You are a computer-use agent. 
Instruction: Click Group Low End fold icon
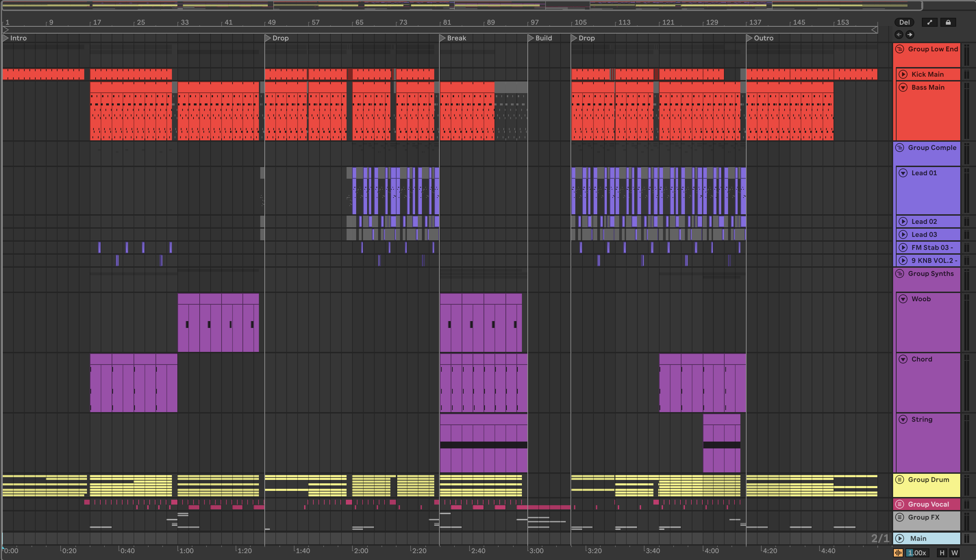coord(900,49)
